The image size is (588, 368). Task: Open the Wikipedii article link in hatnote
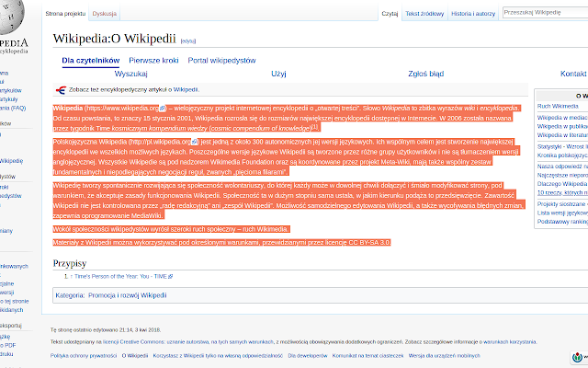186,90
